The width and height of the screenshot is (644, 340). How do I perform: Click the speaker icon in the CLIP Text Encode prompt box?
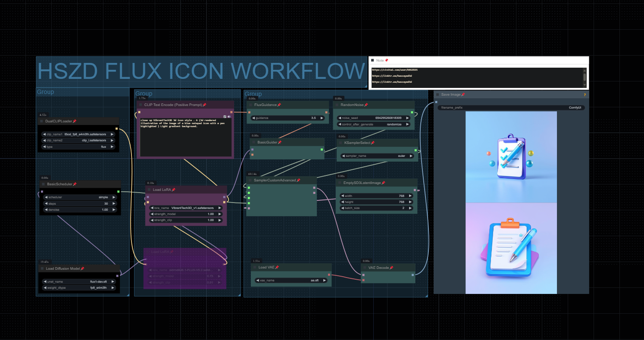pyautogui.click(x=229, y=116)
